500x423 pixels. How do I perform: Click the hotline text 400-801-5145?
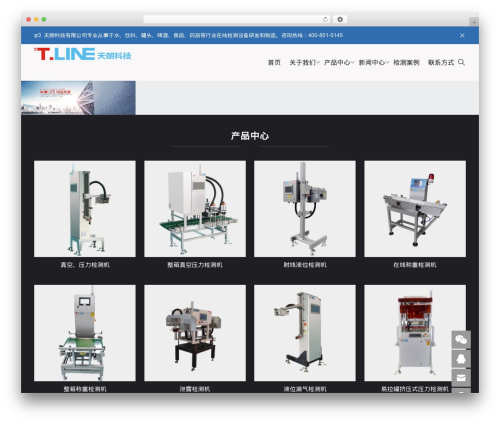pyautogui.click(x=325, y=35)
